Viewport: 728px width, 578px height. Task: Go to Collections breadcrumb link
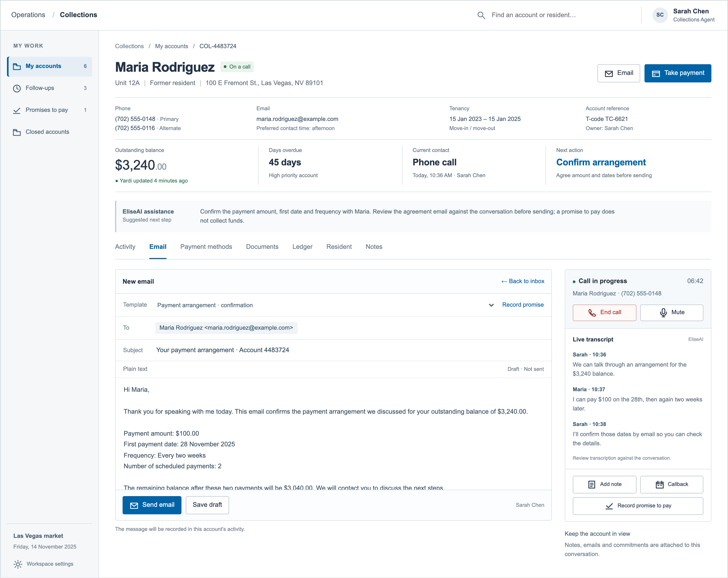click(129, 46)
